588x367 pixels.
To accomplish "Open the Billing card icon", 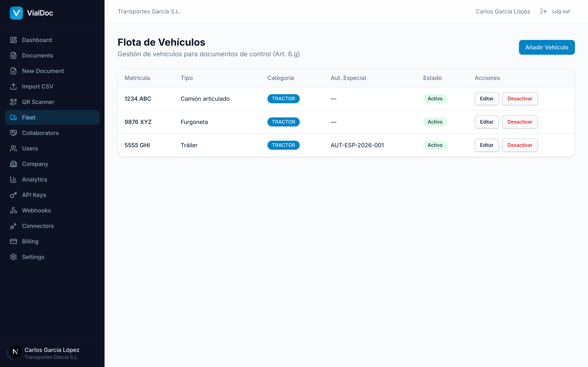I will [13, 241].
